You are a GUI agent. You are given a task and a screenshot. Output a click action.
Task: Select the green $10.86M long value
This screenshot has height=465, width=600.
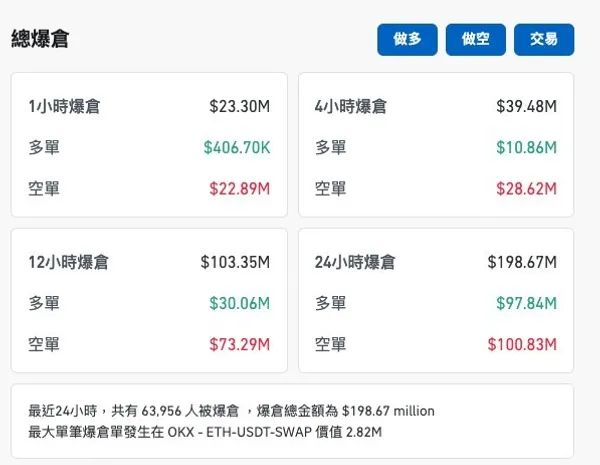(x=524, y=147)
